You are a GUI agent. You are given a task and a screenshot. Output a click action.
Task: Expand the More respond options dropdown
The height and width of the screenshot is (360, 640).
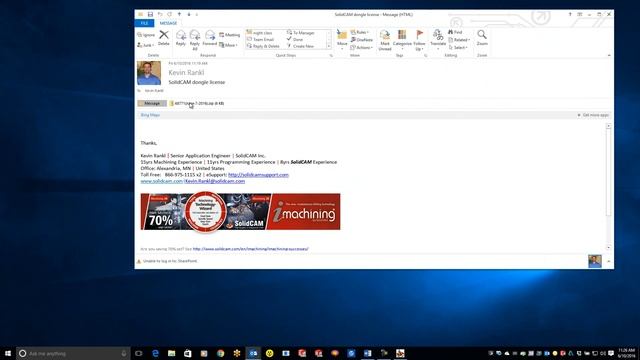[229, 45]
